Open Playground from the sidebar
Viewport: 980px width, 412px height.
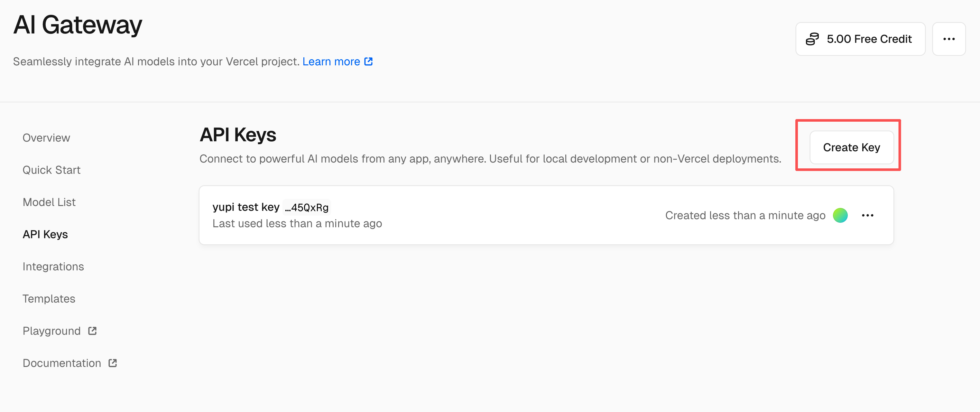tap(51, 331)
